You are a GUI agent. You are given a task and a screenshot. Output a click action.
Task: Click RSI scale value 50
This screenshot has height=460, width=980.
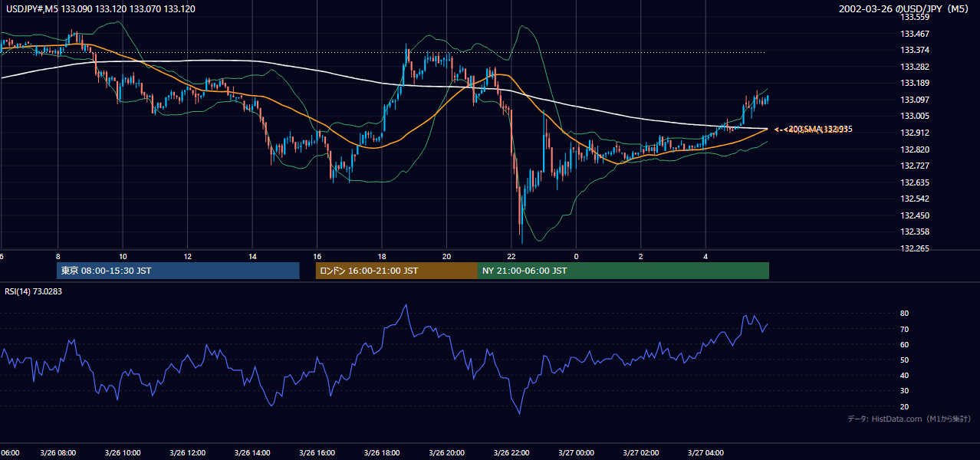click(905, 360)
